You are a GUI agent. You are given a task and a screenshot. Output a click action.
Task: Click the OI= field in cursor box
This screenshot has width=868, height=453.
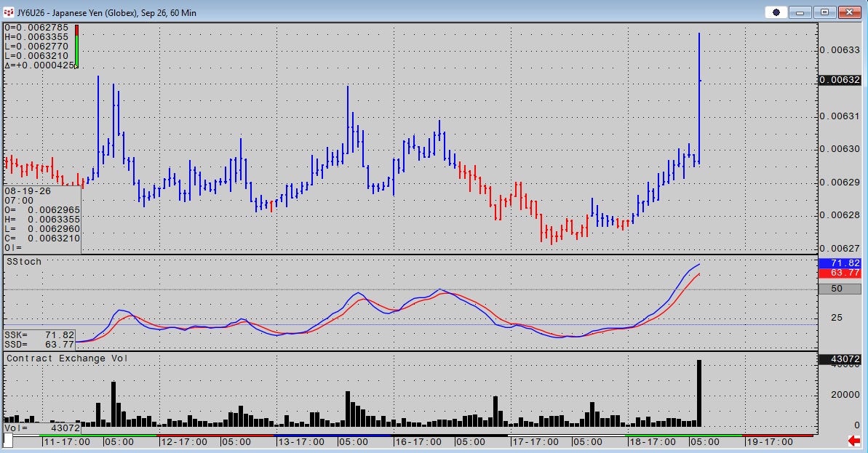(13, 247)
